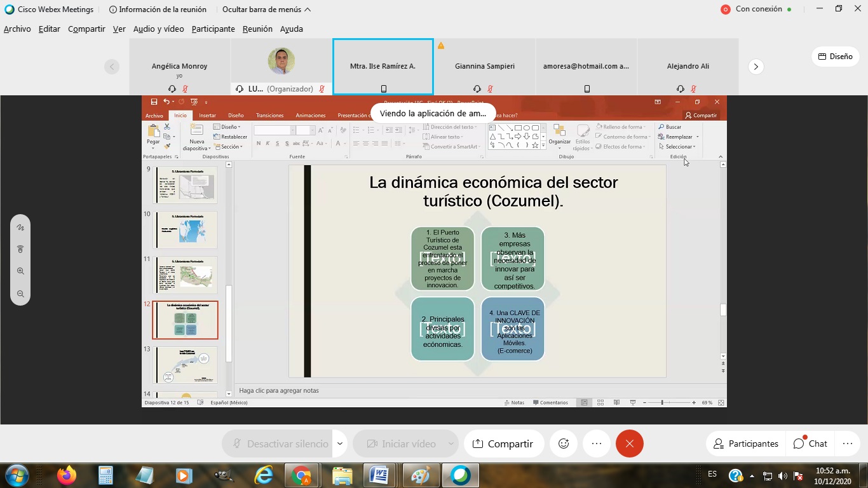Screen dimensions: 868x488
Task: Expand the Reemplazar dropdown arrow
Action: pos(698,137)
